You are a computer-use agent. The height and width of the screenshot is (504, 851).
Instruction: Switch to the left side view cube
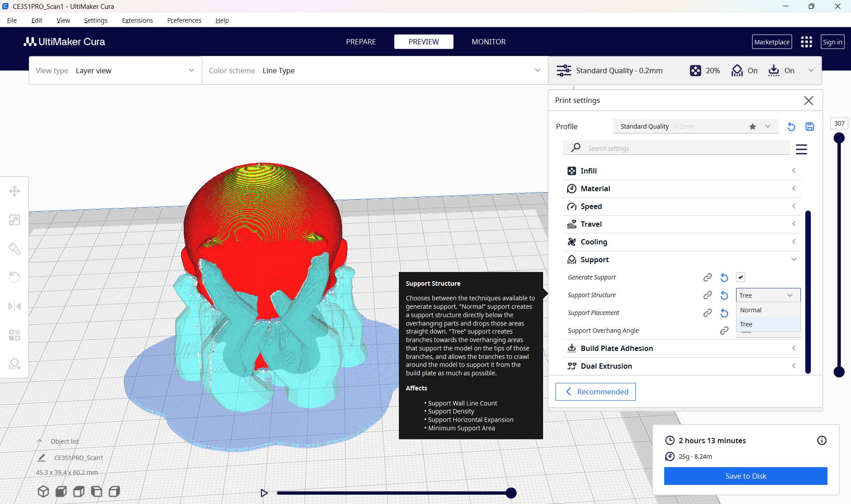pos(96,492)
